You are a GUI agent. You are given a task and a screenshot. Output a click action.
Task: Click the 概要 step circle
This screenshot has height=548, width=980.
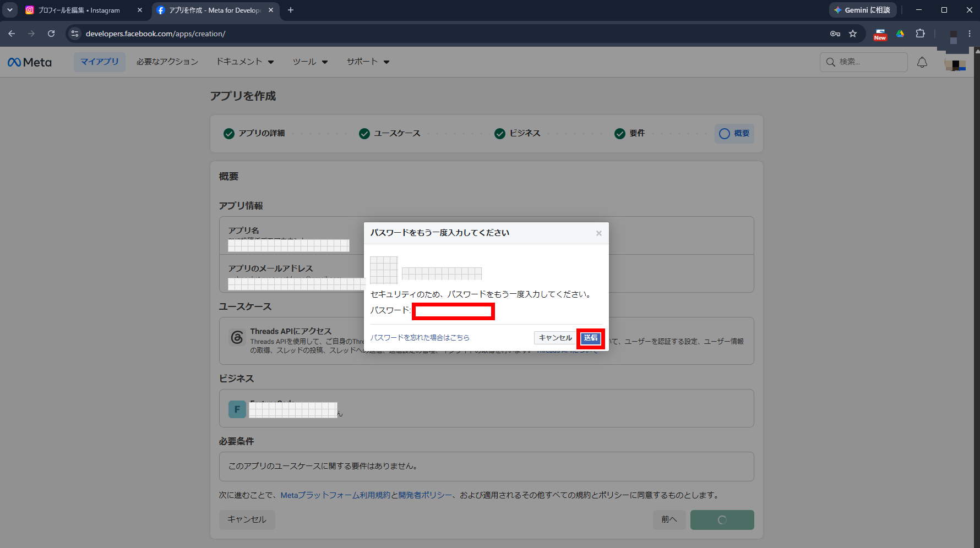pyautogui.click(x=725, y=134)
